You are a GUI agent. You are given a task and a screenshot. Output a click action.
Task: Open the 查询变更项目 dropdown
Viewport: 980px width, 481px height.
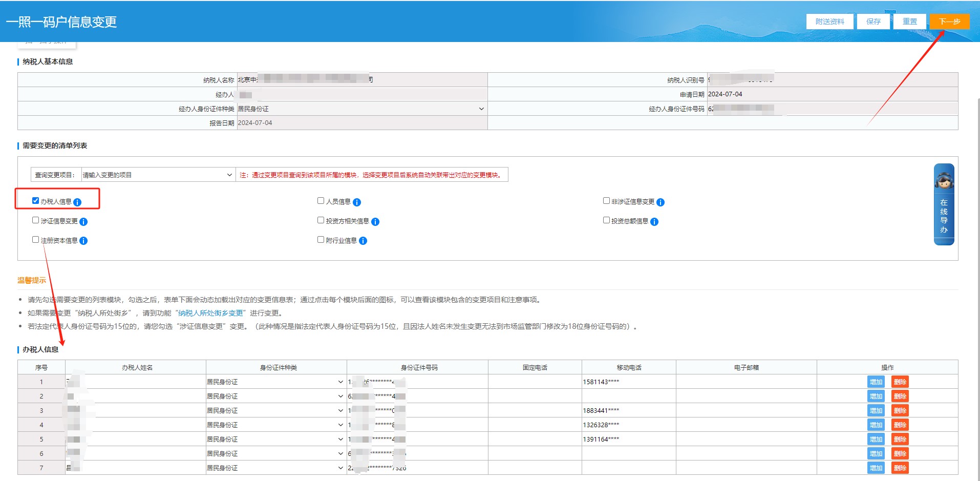tap(158, 175)
